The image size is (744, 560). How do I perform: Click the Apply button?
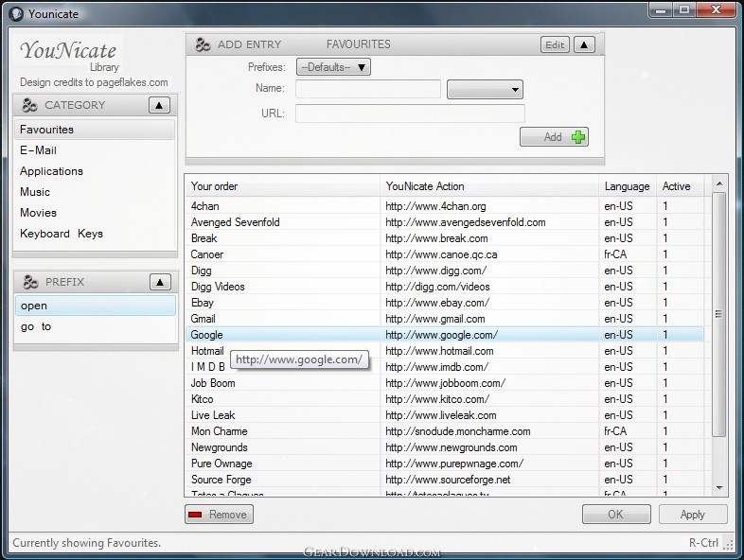693,515
